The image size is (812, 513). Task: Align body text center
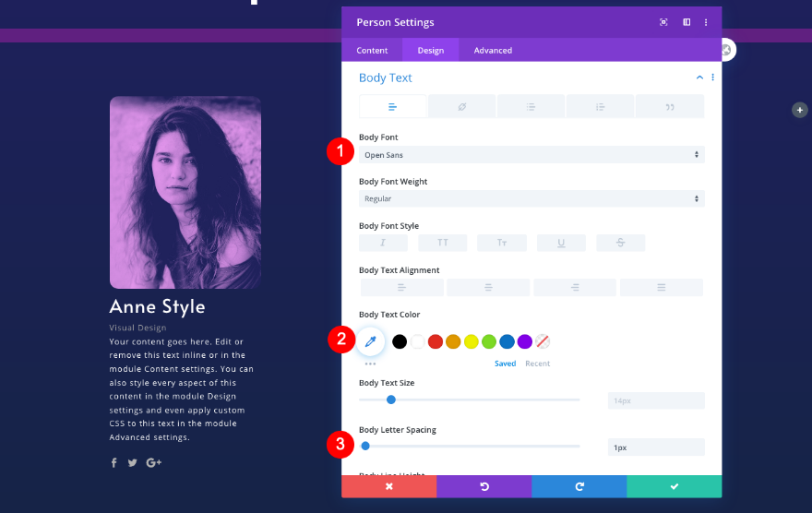click(488, 287)
